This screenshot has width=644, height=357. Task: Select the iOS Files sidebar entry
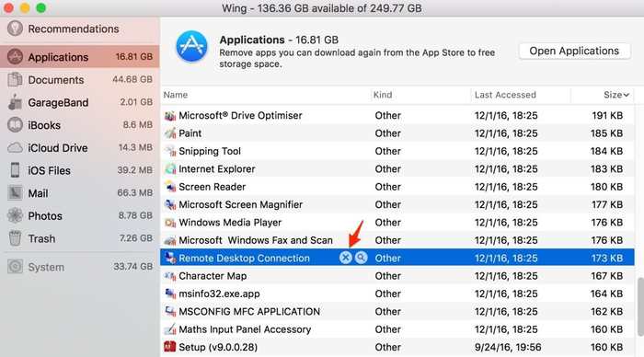[80, 170]
